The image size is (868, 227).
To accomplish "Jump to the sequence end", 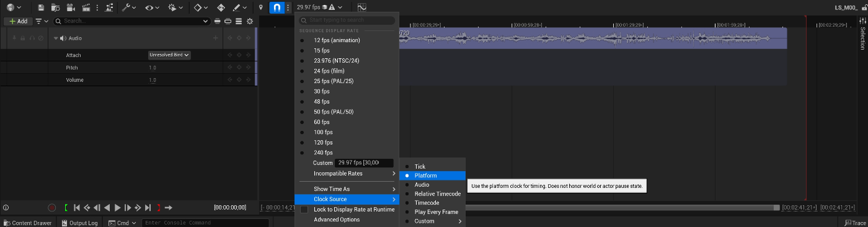I will click(x=148, y=208).
